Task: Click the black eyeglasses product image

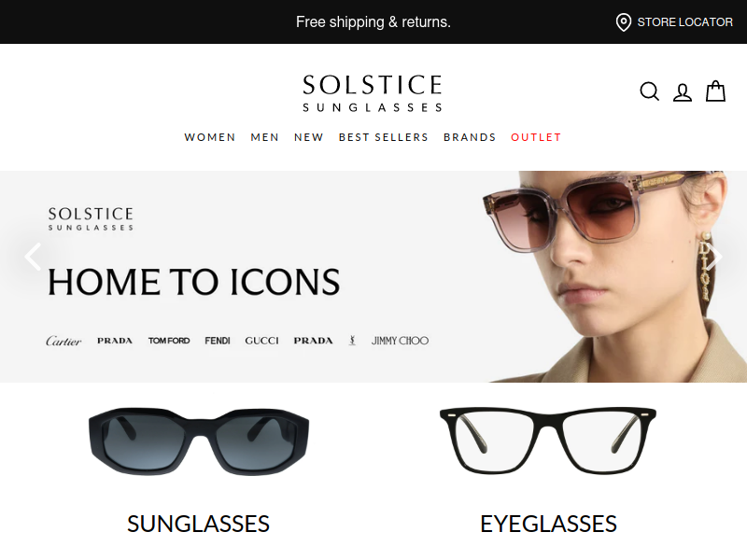Action: pos(548,440)
